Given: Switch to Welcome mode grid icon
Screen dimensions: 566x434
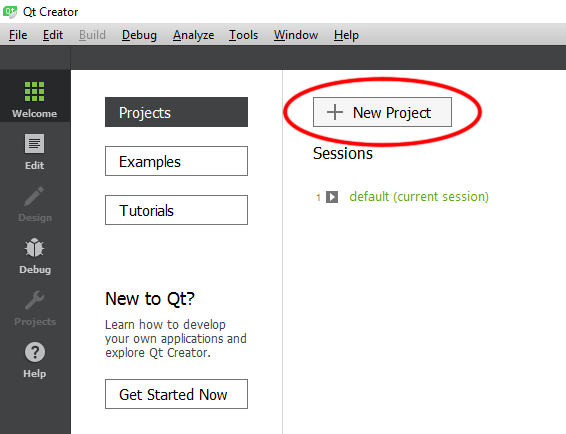Looking at the screenshot, I should (34, 91).
